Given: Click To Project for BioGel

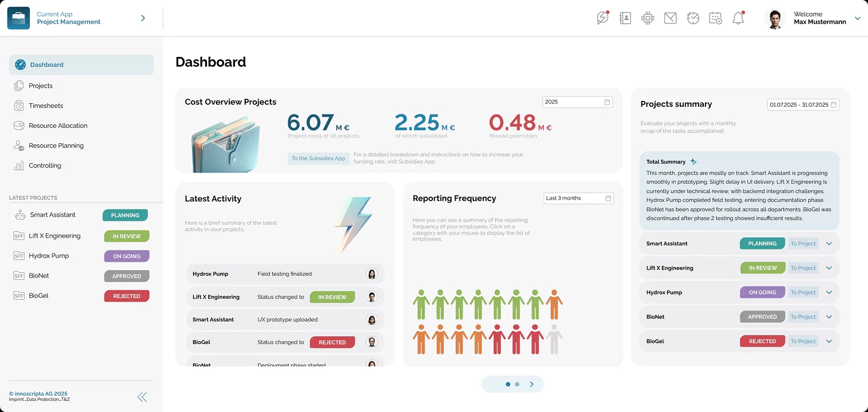Looking at the screenshot, I should (803, 341).
